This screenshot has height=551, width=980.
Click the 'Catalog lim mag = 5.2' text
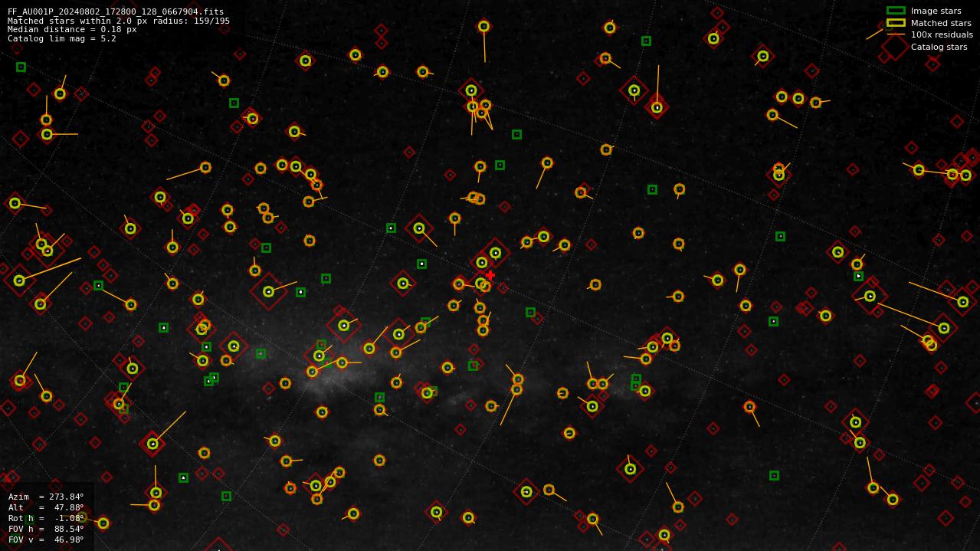[x=62, y=38]
